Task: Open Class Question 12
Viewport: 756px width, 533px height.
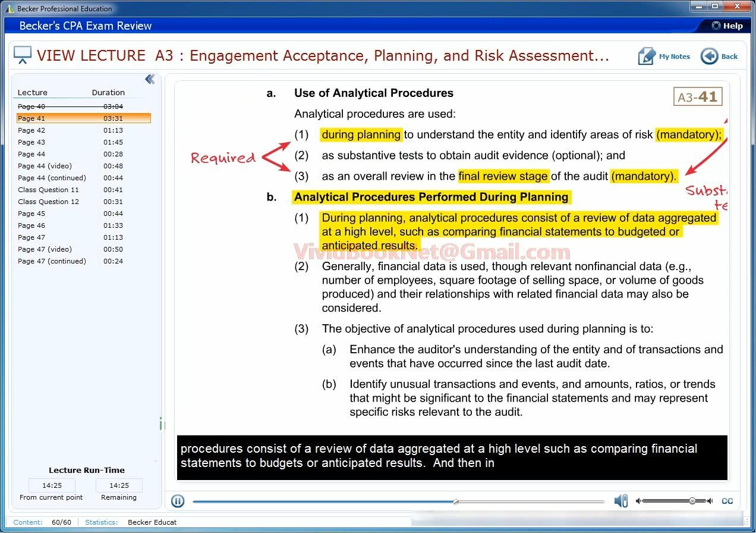Action: (x=84, y=202)
